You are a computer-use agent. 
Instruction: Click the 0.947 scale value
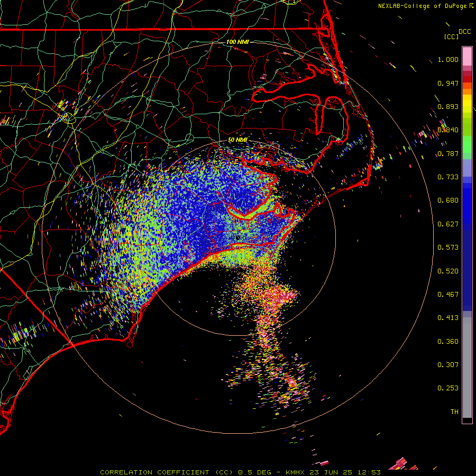click(448, 83)
